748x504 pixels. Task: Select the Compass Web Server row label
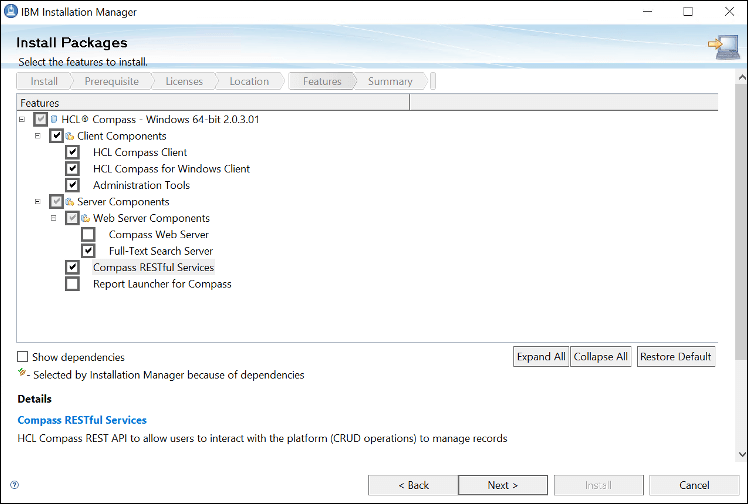tap(159, 235)
